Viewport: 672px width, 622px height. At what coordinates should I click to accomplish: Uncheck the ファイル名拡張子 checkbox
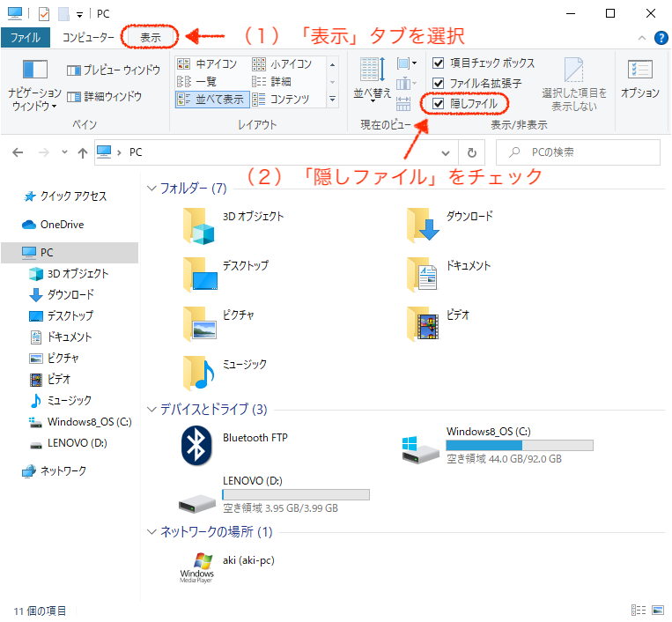pos(438,83)
